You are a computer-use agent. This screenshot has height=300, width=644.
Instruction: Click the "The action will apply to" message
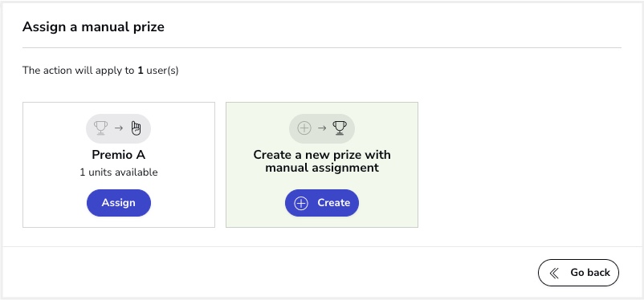click(x=79, y=71)
